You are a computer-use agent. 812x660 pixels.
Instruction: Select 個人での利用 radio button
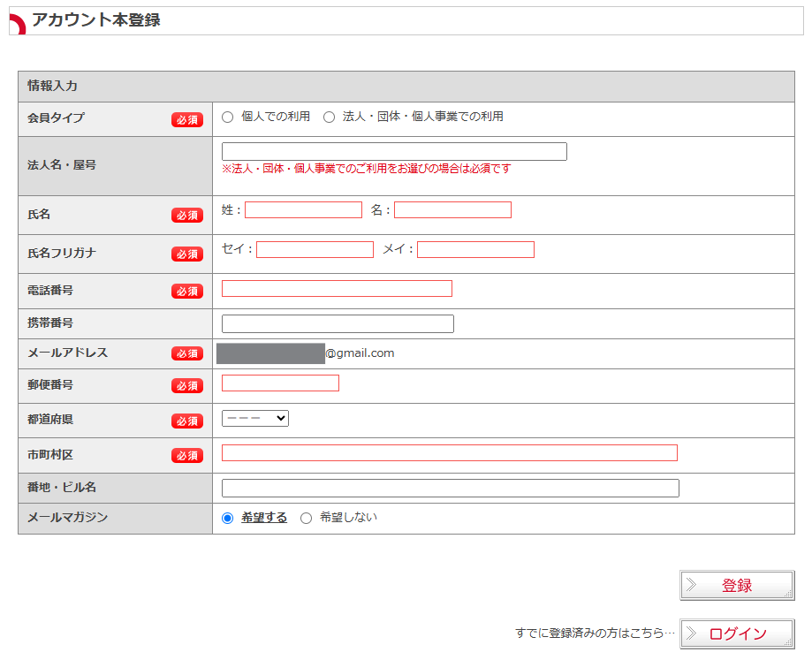227,117
